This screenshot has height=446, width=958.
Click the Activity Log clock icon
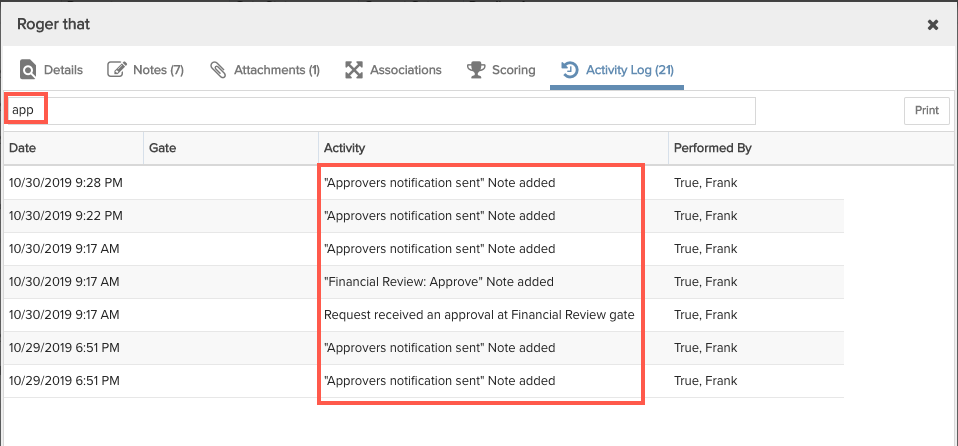point(569,70)
